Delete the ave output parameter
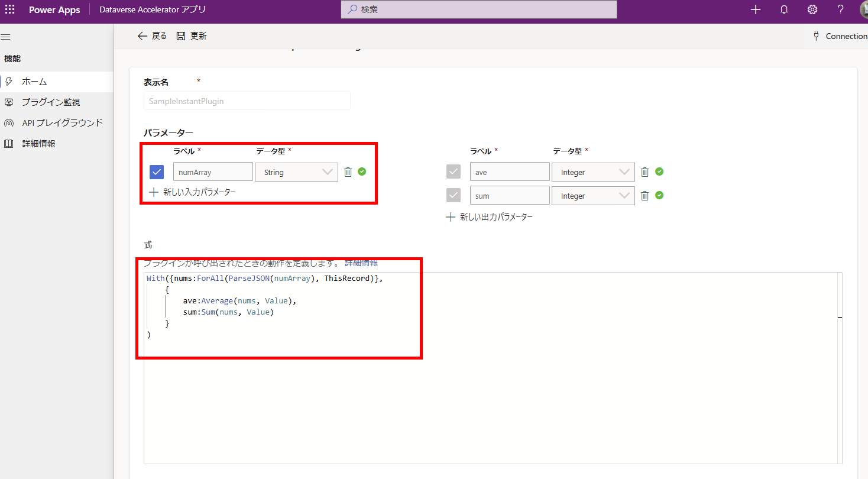This screenshot has height=479, width=868. (x=645, y=172)
